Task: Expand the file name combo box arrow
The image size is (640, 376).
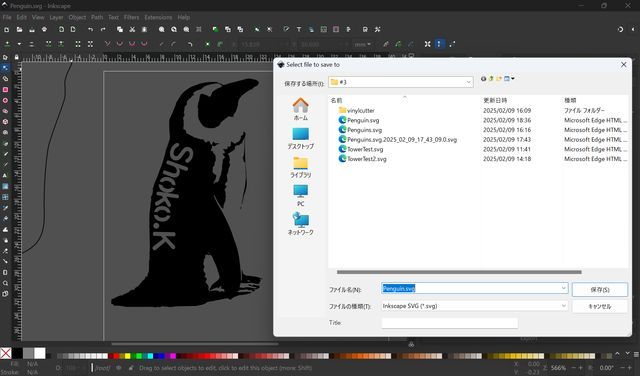Action: (563, 288)
